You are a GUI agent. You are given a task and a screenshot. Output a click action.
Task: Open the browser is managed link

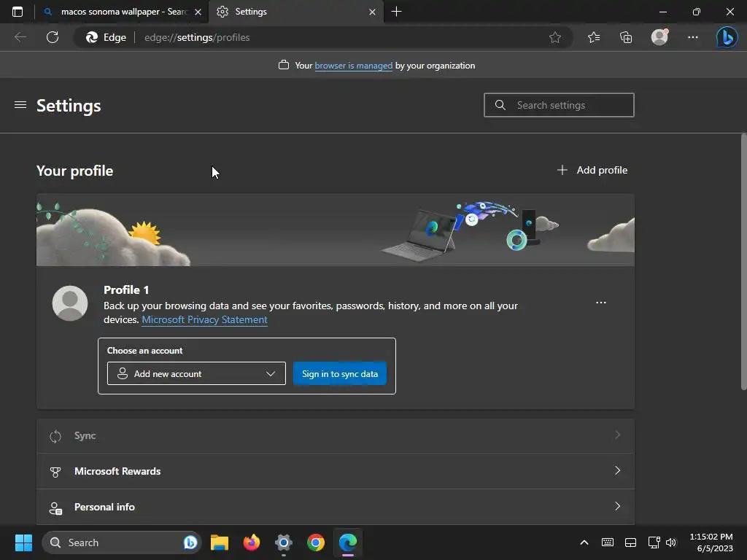354,66
